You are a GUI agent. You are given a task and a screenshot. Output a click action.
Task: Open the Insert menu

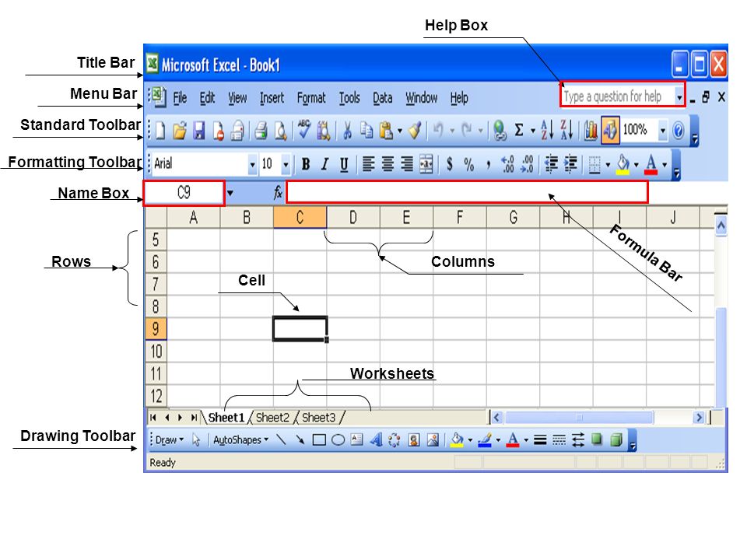coord(272,98)
